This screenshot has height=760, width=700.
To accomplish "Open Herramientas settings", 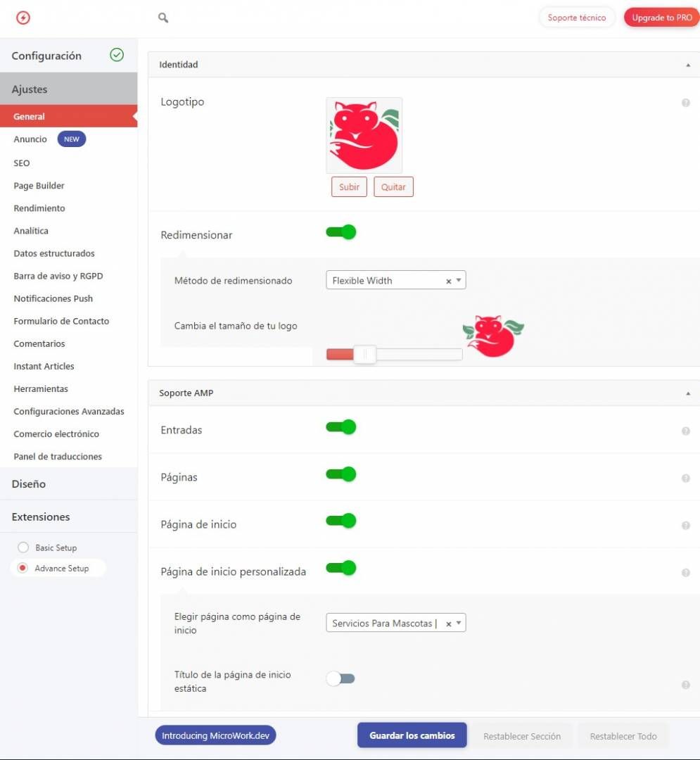I will point(41,388).
